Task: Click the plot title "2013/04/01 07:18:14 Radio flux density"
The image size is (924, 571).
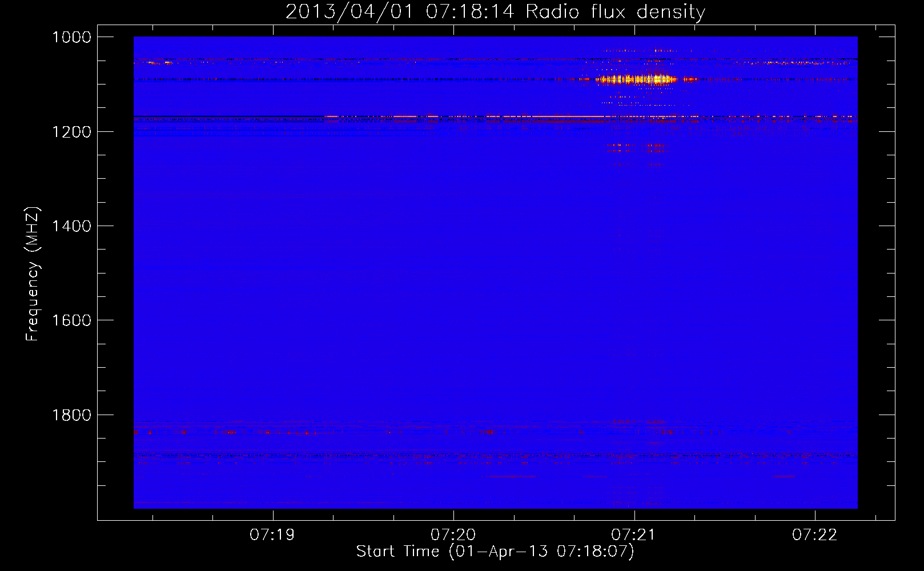Action: [x=495, y=11]
